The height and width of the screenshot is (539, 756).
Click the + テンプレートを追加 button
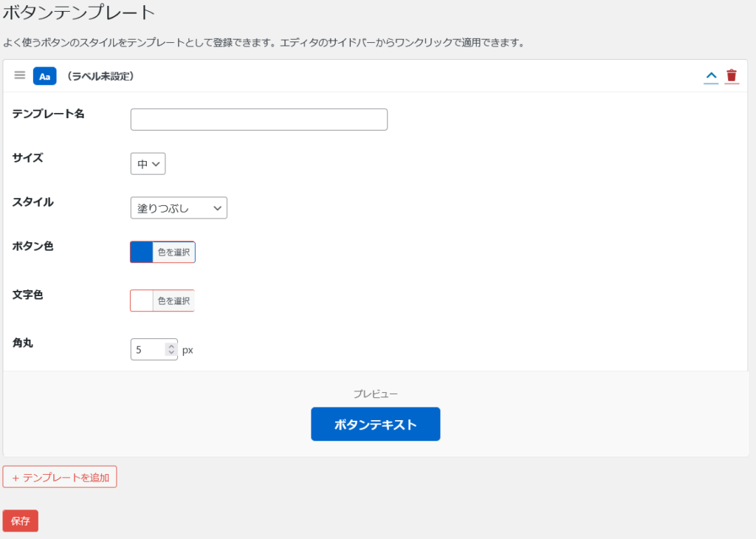click(x=60, y=477)
